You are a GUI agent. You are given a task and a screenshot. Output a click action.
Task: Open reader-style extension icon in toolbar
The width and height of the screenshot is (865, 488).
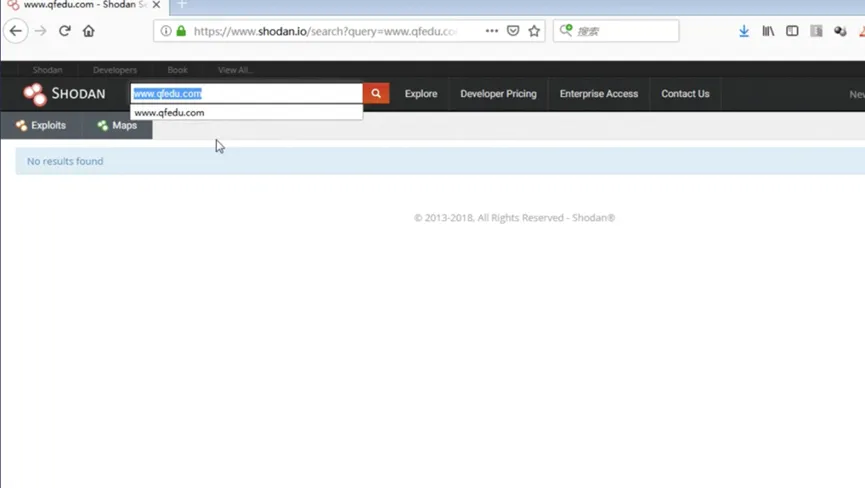(x=816, y=31)
